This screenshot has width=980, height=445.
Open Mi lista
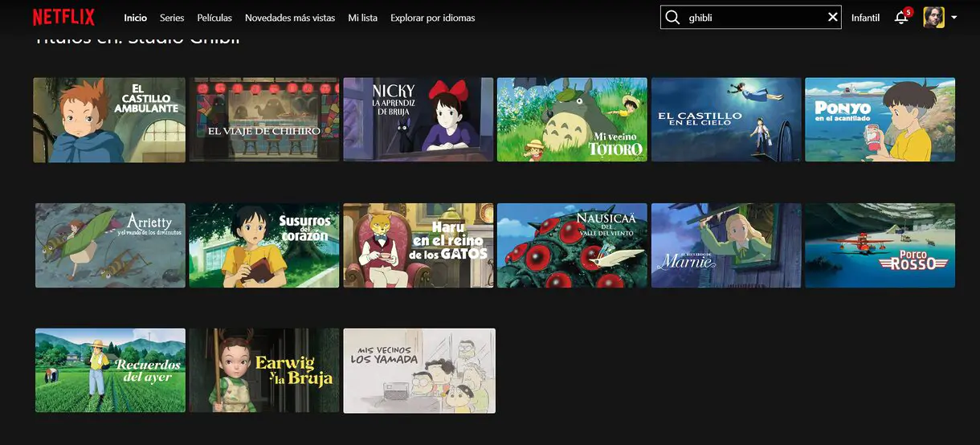point(363,18)
